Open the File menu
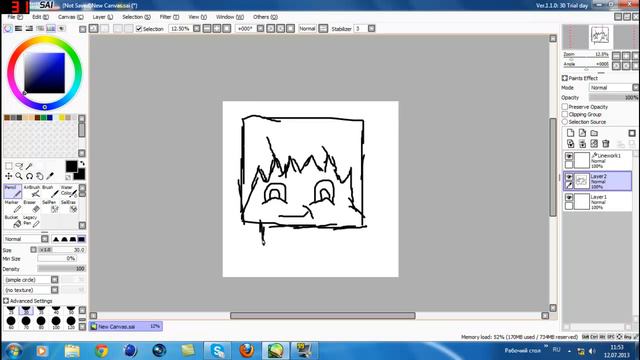 tap(15, 17)
